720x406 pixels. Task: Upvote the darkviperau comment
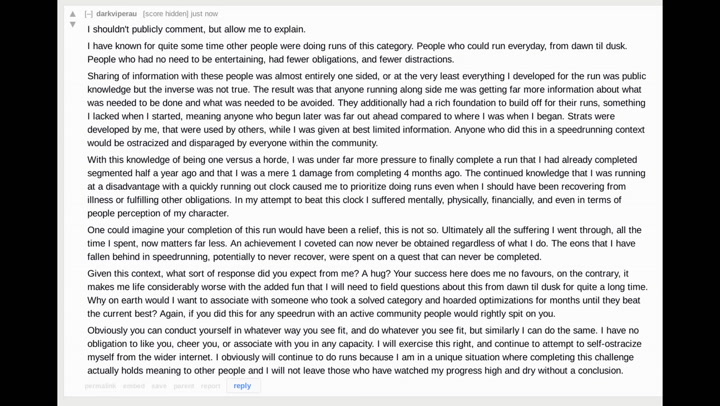(73, 14)
